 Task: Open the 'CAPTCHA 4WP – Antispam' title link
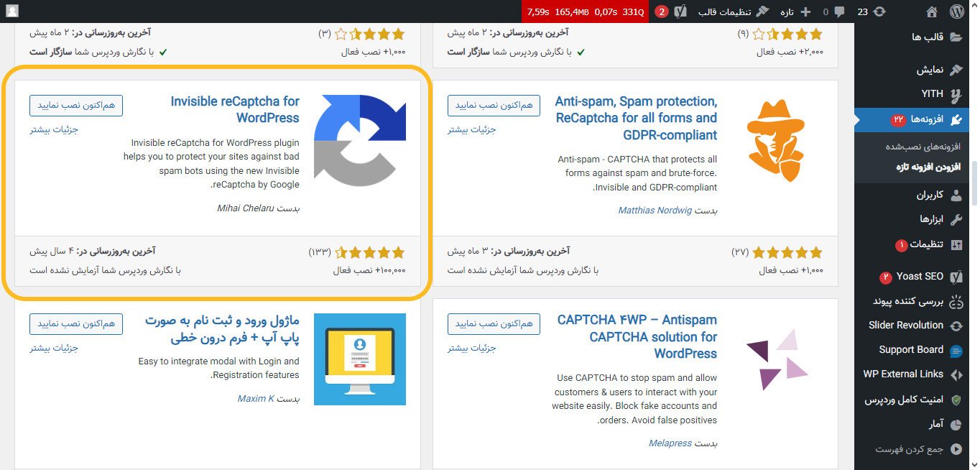pos(637,336)
